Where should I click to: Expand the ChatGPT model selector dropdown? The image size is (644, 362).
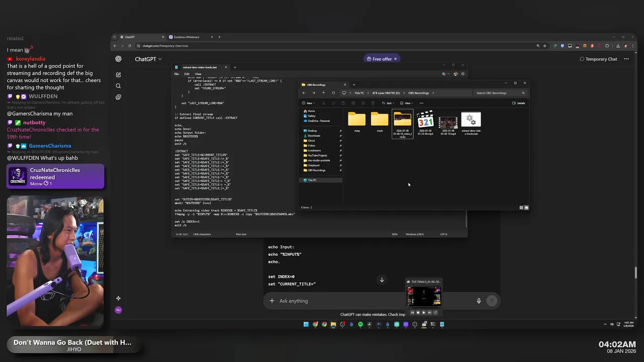(148, 59)
